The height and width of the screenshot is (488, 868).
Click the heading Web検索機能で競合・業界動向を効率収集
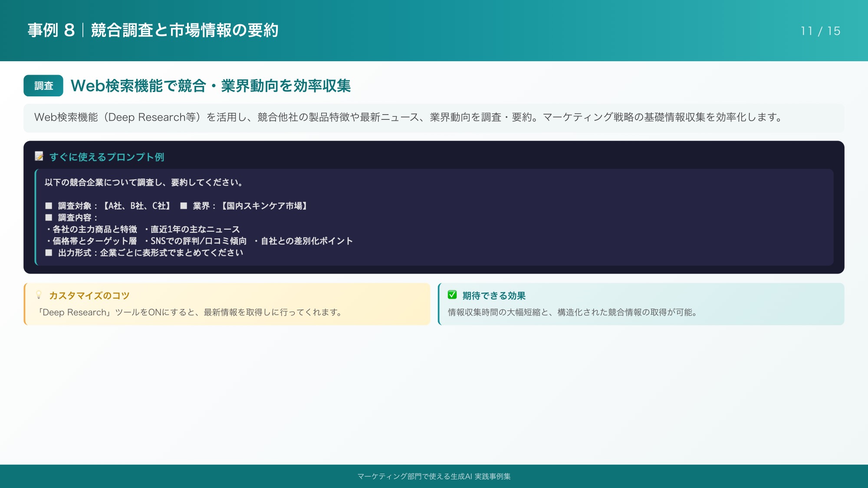pyautogui.click(x=210, y=86)
